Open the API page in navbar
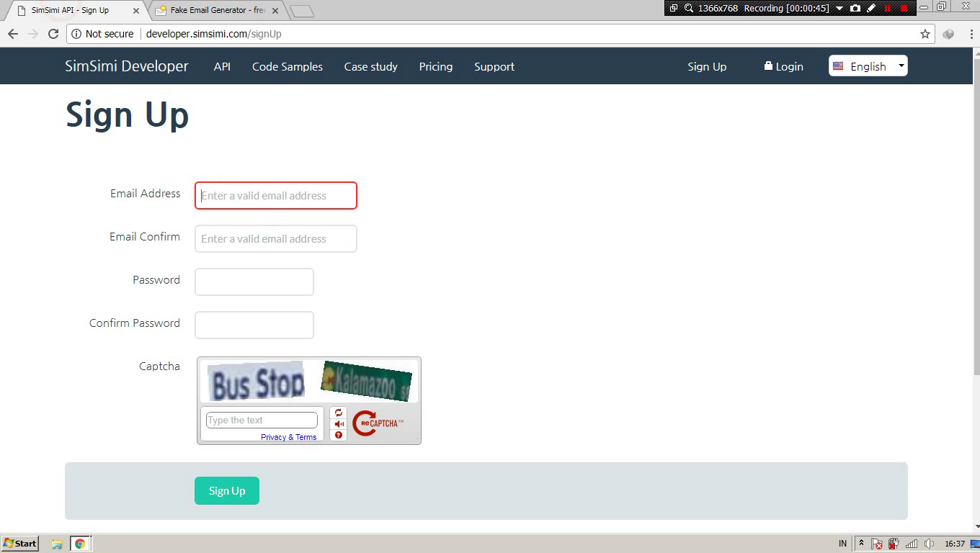The width and height of the screenshot is (980, 553). [x=222, y=66]
